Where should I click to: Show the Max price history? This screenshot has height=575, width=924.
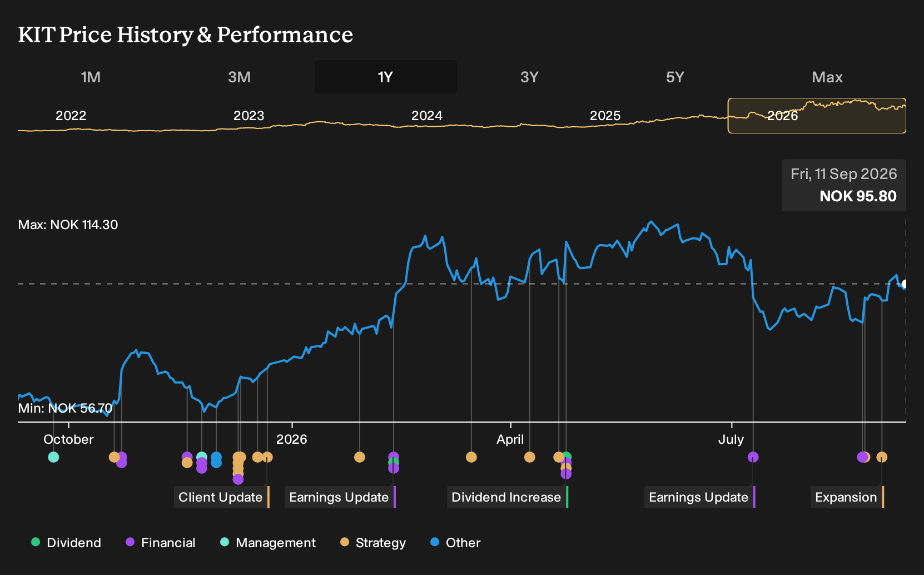827,77
